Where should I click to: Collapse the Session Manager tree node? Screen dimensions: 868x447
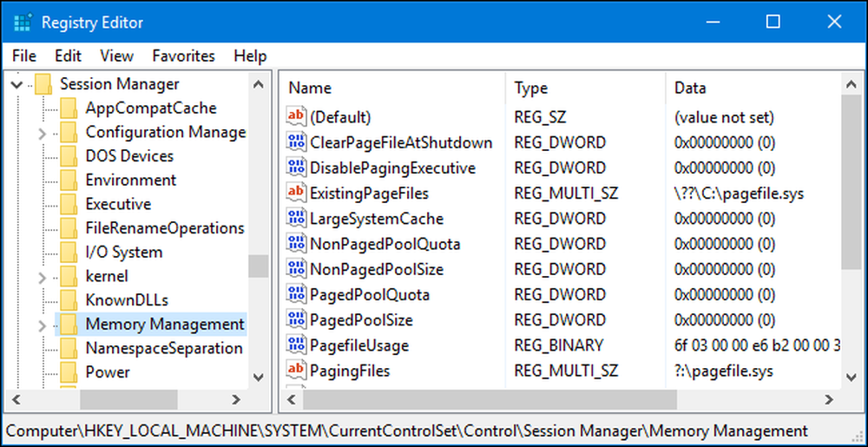16,85
